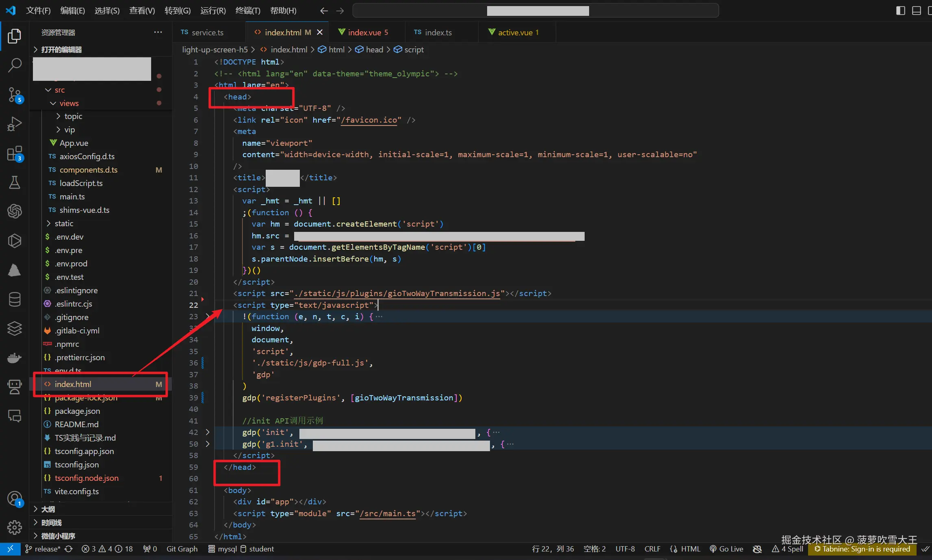Toggle bottom panel layout button
The height and width of the screenshot is (560, 932).
917,11
